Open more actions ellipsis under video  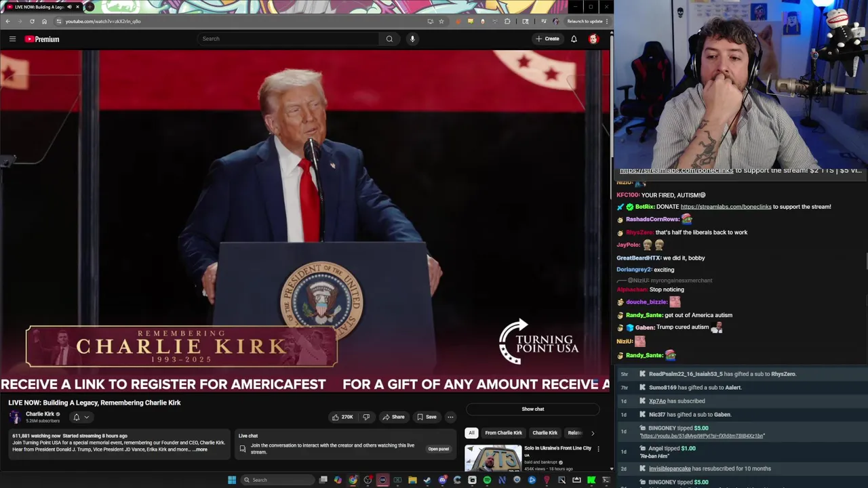(450, 417)
